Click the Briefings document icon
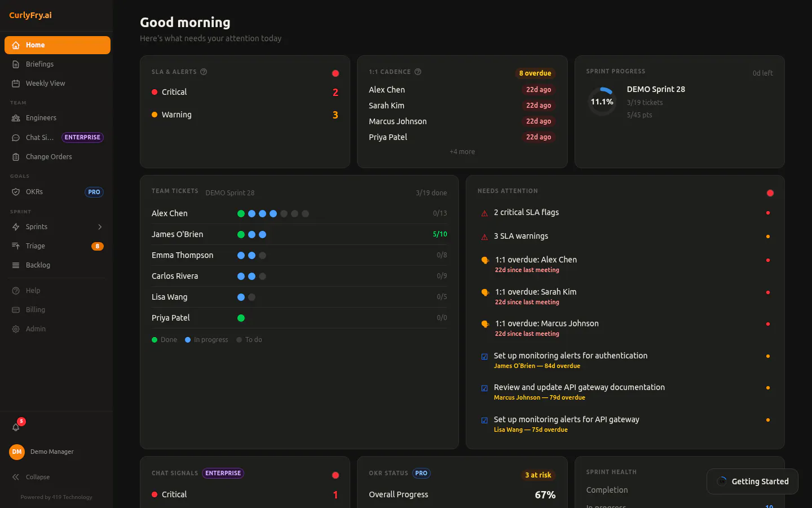812x508 pixels. point(16,64)
